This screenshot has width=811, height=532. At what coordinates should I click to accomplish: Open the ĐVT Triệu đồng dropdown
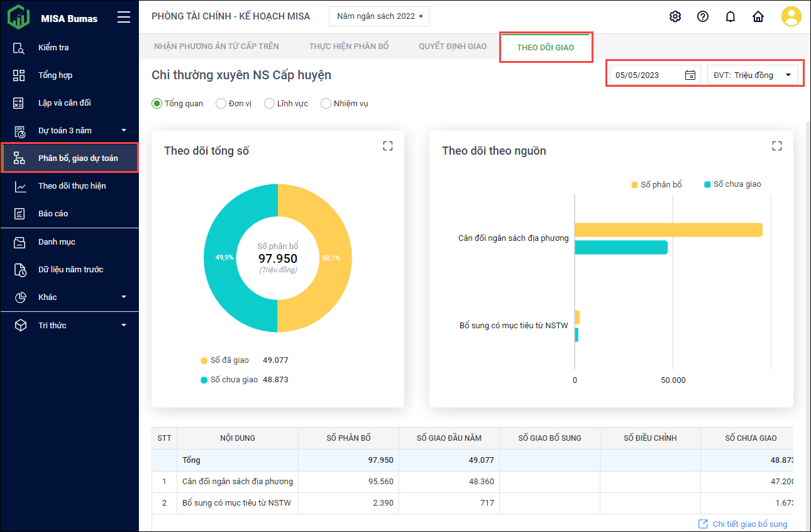(x=753, y=75)
